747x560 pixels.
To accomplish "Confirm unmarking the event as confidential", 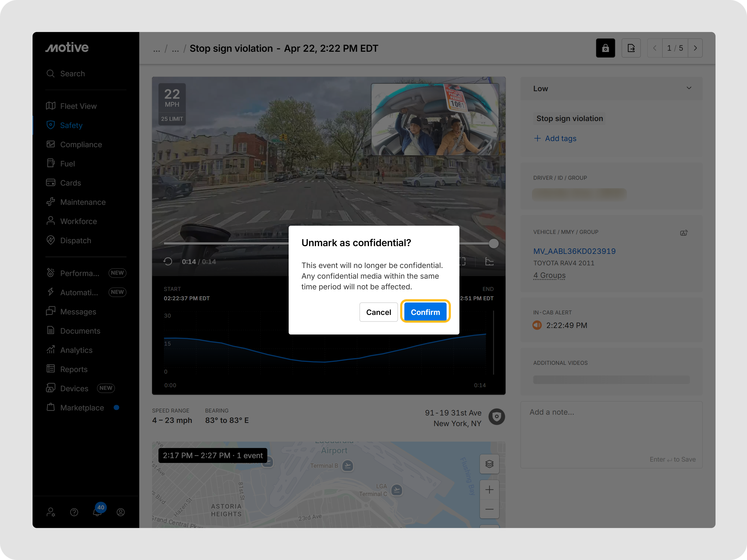I will [425, 311].
